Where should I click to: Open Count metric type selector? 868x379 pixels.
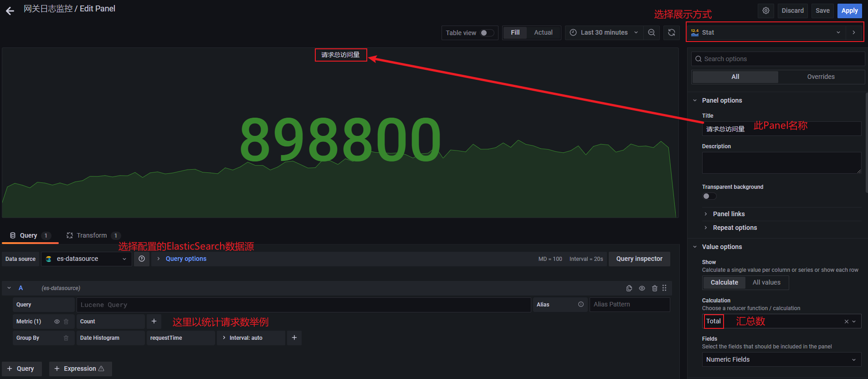pyautogui.click(x=110, y=322)
